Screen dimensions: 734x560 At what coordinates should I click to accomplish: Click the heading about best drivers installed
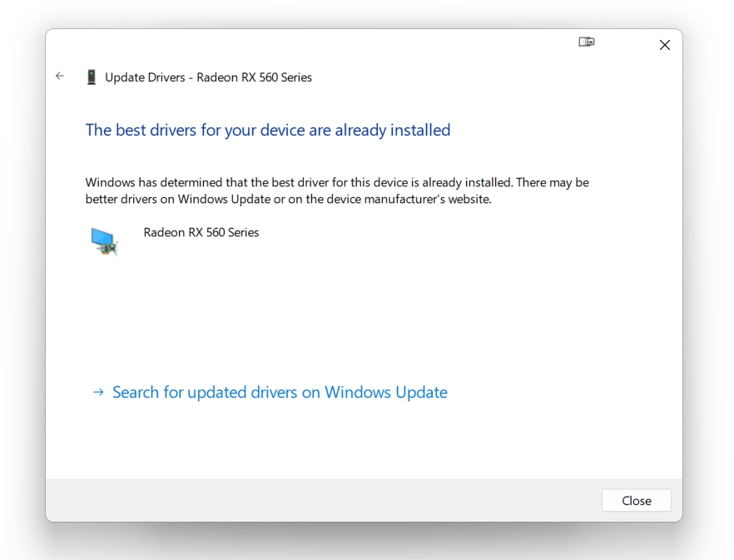tap(267, 130)
